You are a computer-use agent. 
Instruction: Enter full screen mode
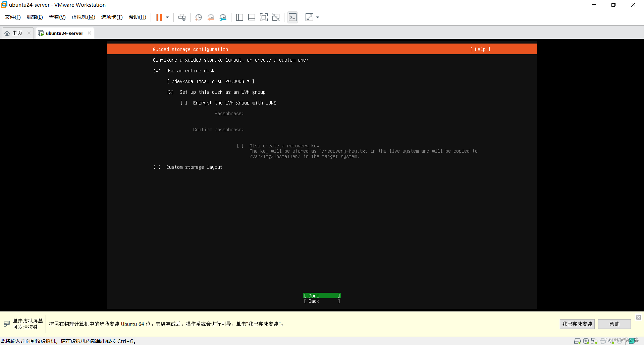[264, 17]
